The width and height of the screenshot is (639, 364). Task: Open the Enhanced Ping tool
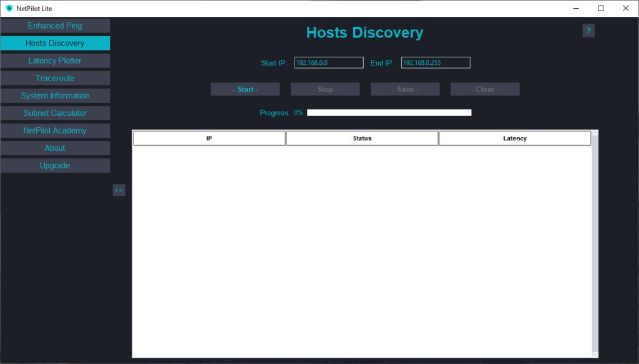[x=55, y=26]
